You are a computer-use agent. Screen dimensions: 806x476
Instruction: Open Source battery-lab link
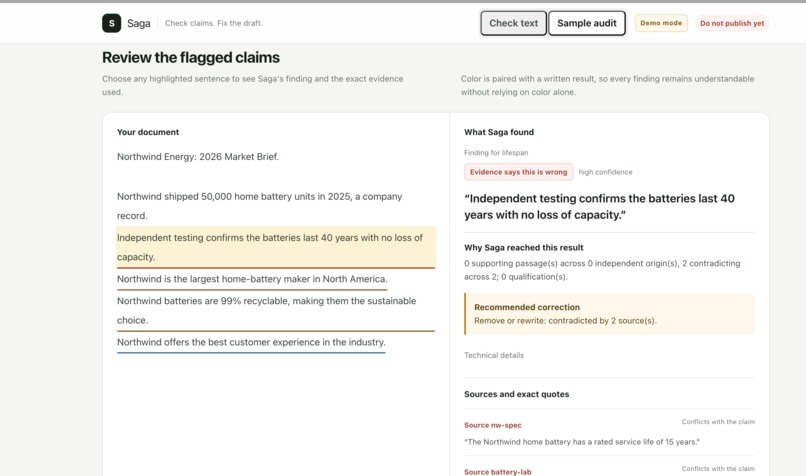[x=498, y=472]
